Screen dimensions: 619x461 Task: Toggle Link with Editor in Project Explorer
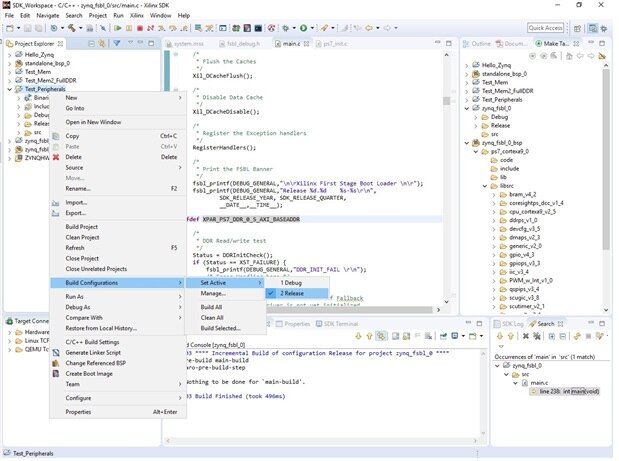coord(101,43)
